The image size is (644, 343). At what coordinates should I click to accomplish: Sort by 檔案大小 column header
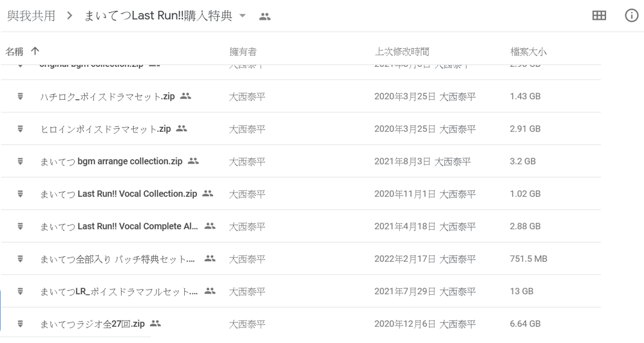528,51
